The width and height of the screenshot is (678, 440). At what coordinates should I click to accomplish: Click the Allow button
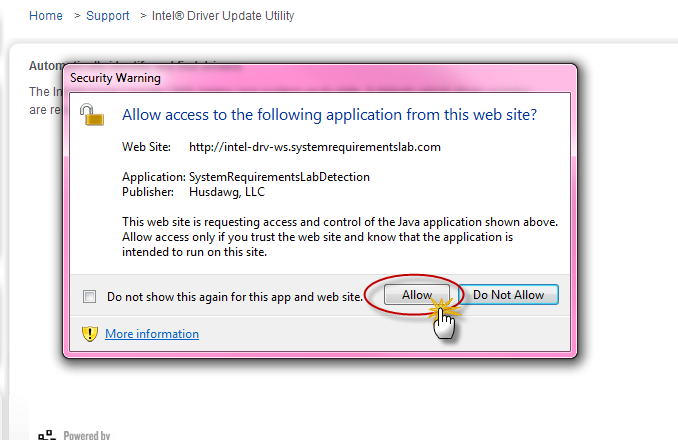pyautogui.click(x=416, y=295)
